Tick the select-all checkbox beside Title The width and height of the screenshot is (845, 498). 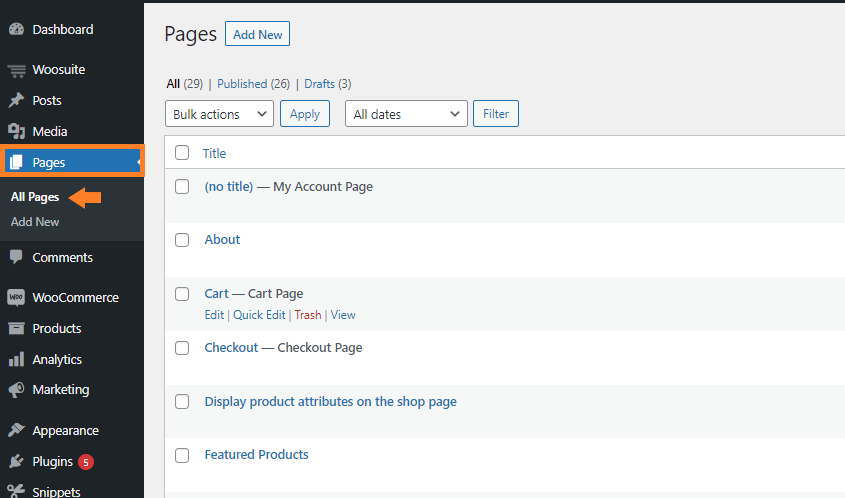coord(182,153)
